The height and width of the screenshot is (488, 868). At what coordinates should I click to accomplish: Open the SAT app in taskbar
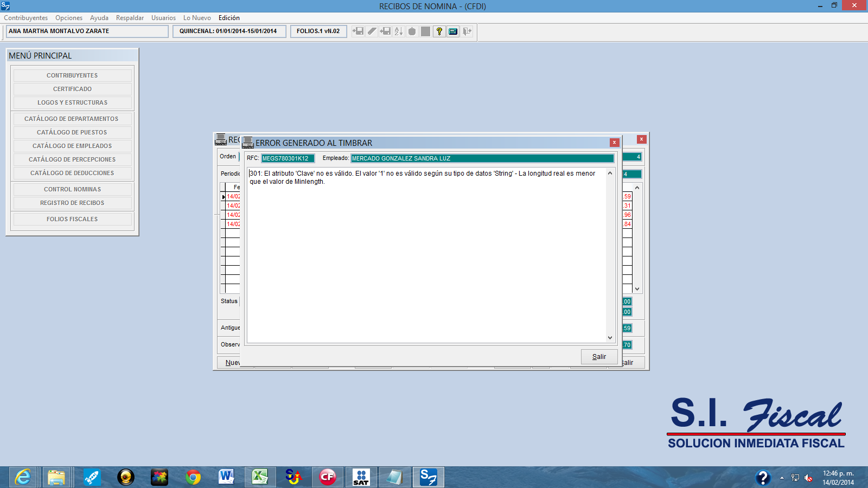[361, 477]
